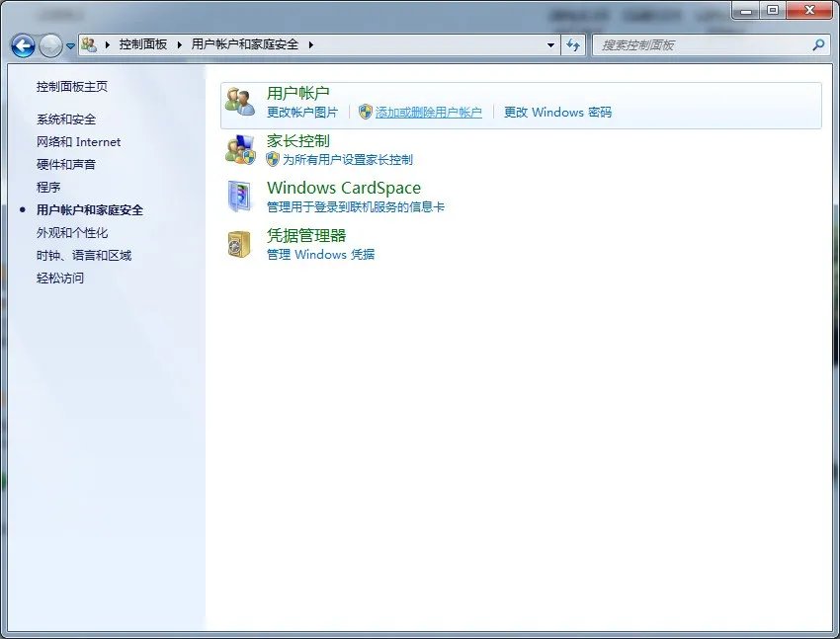Select 外观和个性化 in the sidebar

73,232
